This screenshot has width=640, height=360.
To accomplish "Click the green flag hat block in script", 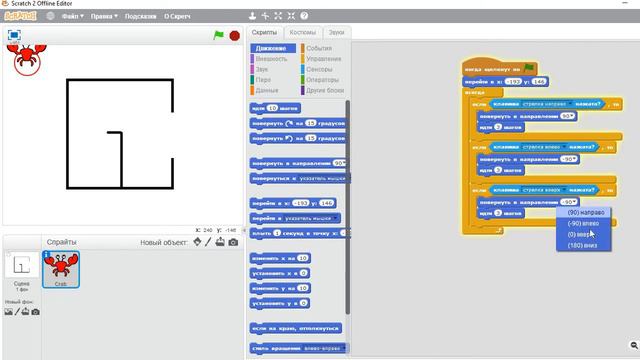I will (x=500, y=67).
